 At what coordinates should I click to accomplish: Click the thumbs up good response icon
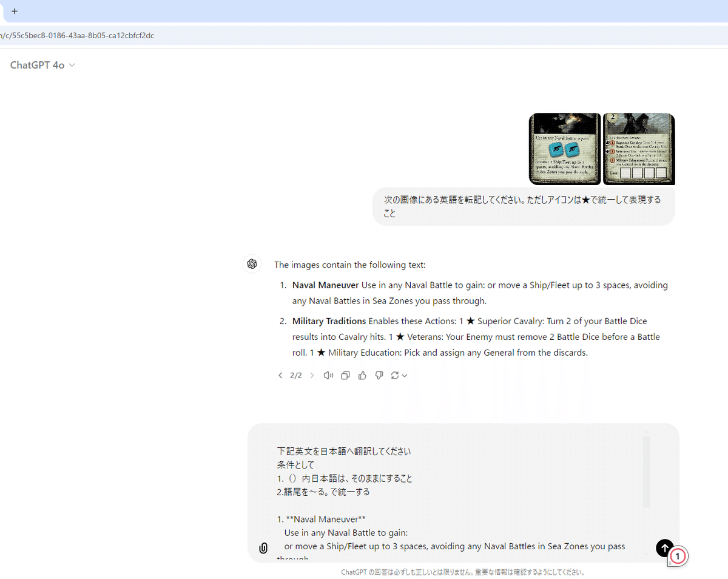pos(362,376)
